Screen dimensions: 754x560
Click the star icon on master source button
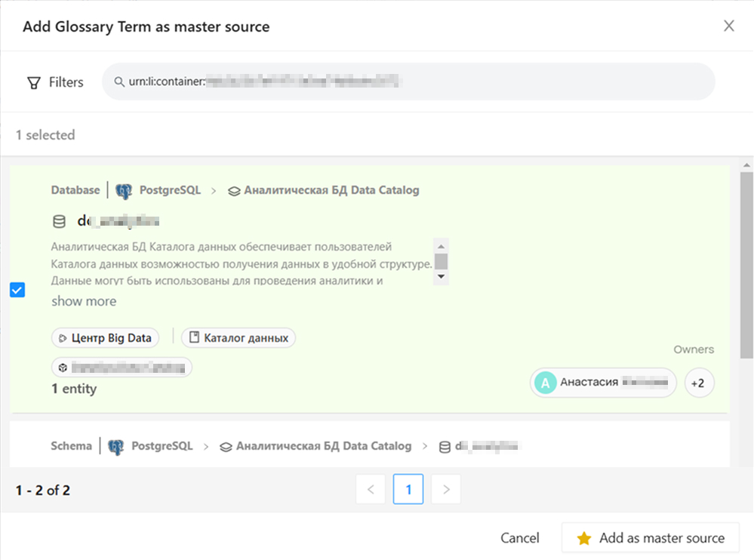pyautogui.click(x=583, y=538)
